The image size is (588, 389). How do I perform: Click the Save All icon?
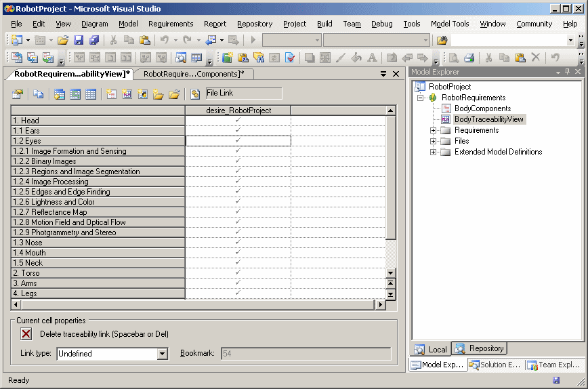(93, 40)
